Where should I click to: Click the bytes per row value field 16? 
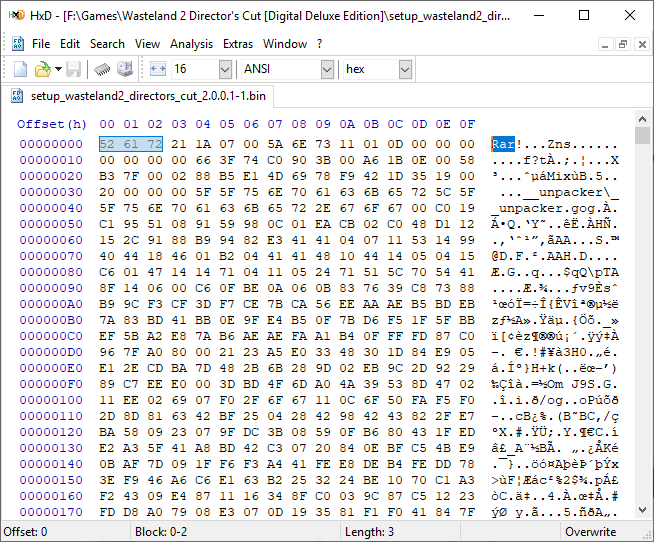(195, 69)
